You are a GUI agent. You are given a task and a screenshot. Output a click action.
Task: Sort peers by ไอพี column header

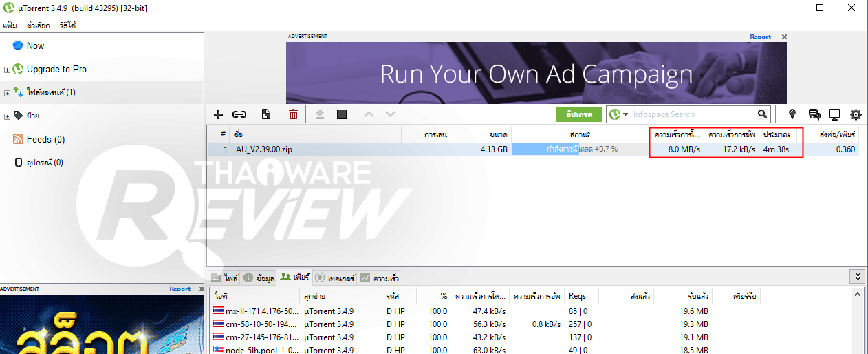[257, 296]
